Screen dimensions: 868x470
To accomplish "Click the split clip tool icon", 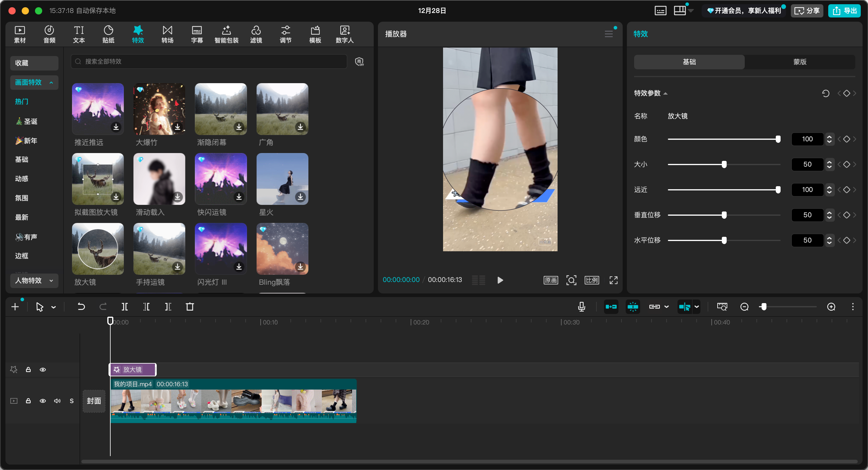I will pyautogui.click(x=125, y=307).
